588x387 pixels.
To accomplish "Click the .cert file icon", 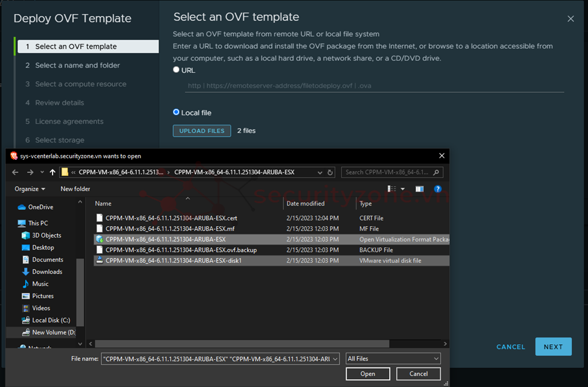I will point(100,218).
